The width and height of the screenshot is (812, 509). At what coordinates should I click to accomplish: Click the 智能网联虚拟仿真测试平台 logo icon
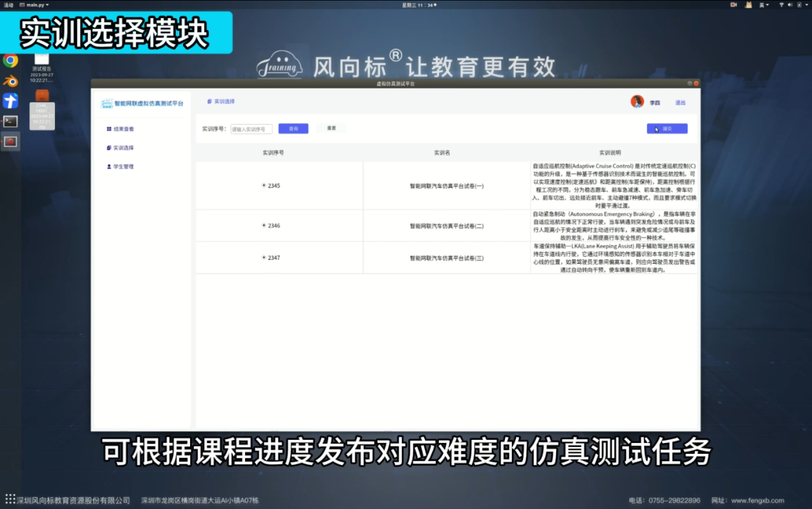pos(107,104)
